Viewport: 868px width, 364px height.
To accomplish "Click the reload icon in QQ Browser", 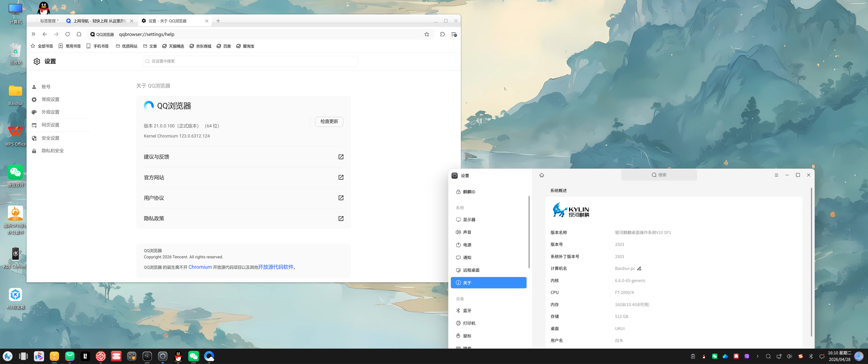I will tap(67, 34).
